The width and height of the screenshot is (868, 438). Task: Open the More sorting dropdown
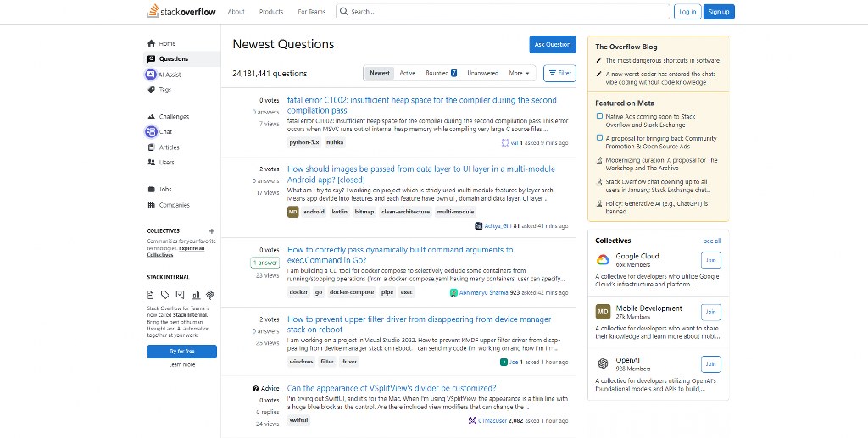point(520,73)
